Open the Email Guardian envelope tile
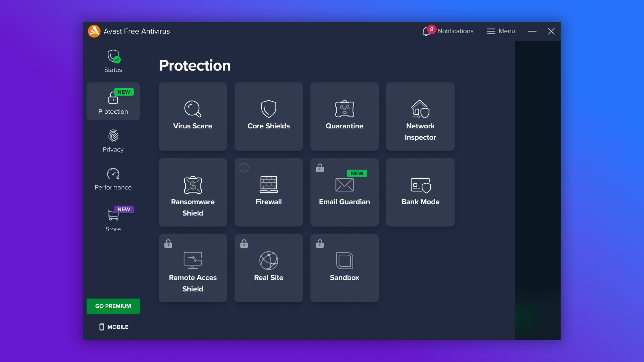Screen dimensions: 644x362 pos(344,192)
